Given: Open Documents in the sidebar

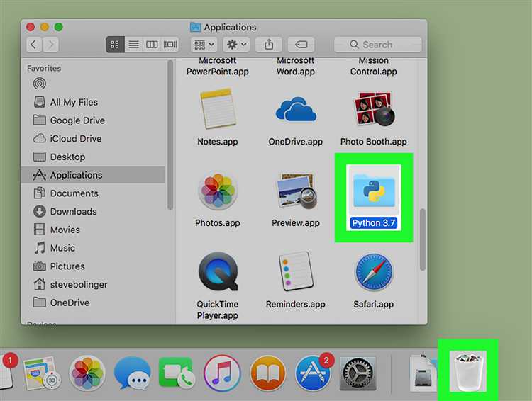Looking at the screenshot, I should pos(93,193).
